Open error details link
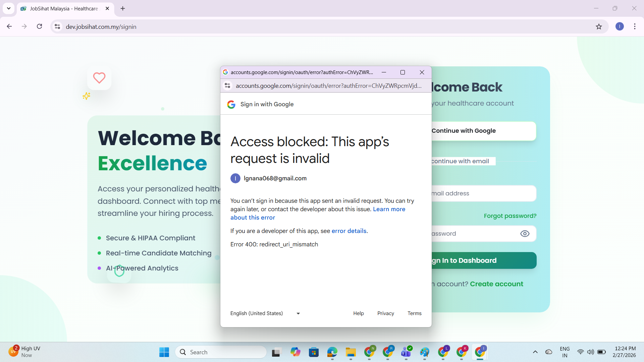644x362 pixels. click(x=349, y=231)
